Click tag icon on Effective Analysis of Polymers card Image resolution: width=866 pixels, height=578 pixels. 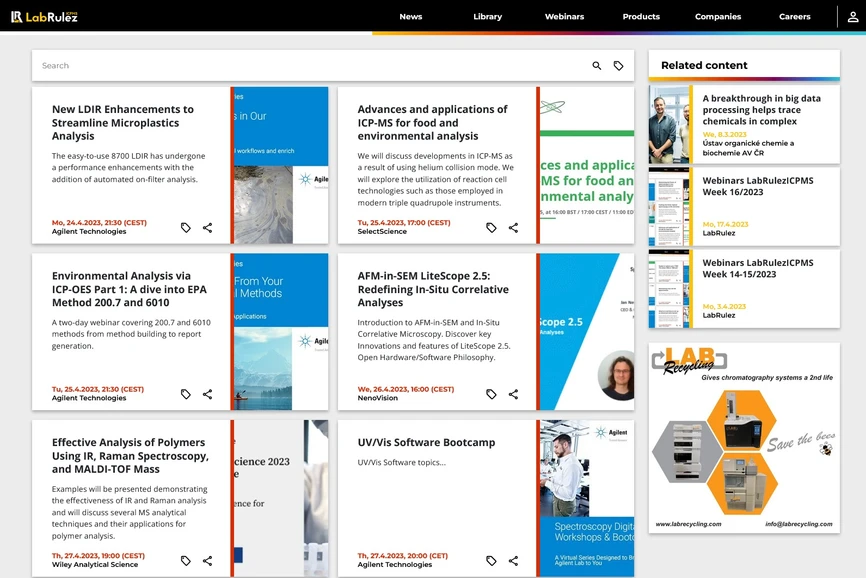[186, 561]
